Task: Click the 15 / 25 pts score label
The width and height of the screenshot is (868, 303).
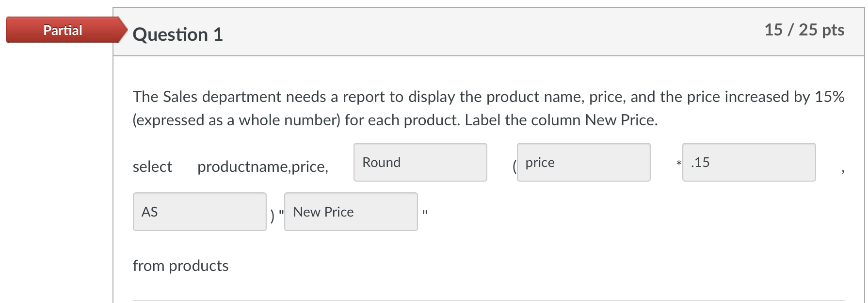Action: [x=804, y=30]
